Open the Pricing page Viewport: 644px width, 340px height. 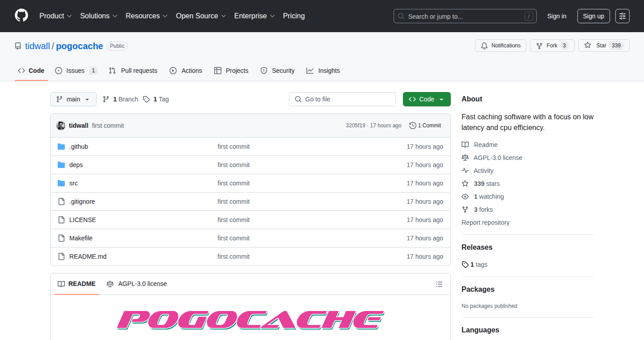click(x=294, y=16)
